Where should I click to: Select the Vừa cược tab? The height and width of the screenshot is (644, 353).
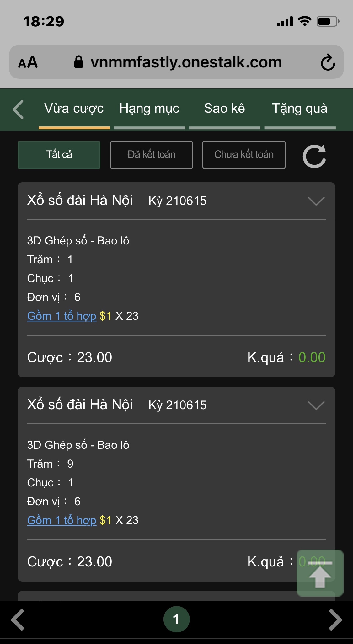coord(74,109)
